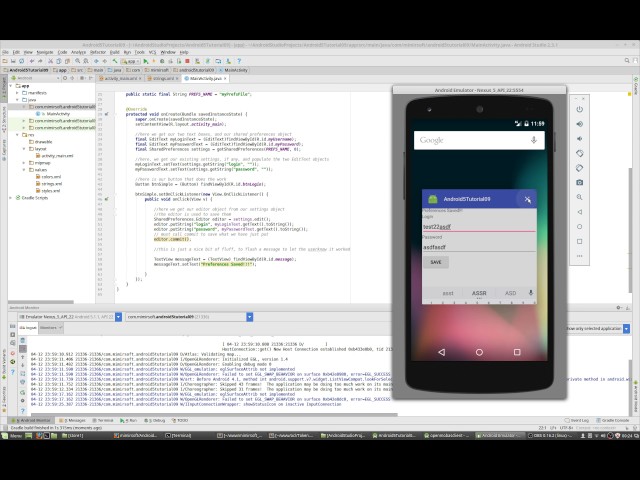Tap the Google search bar on the phone
The image size is (640, 480).
479,140
